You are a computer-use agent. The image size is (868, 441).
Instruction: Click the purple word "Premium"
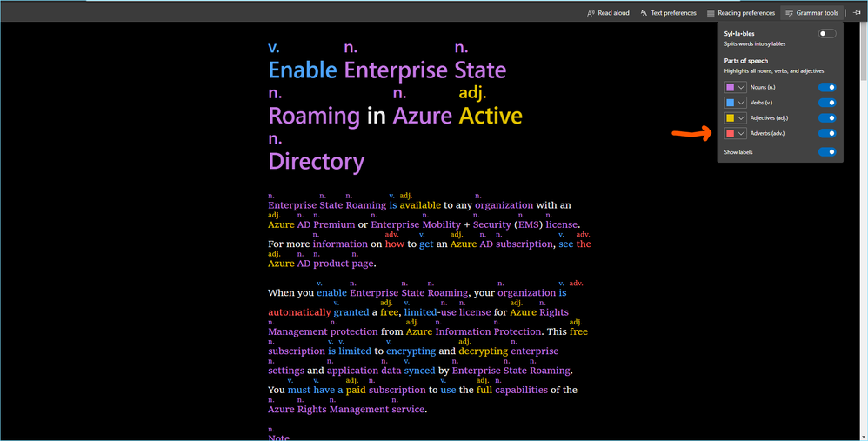334,224
